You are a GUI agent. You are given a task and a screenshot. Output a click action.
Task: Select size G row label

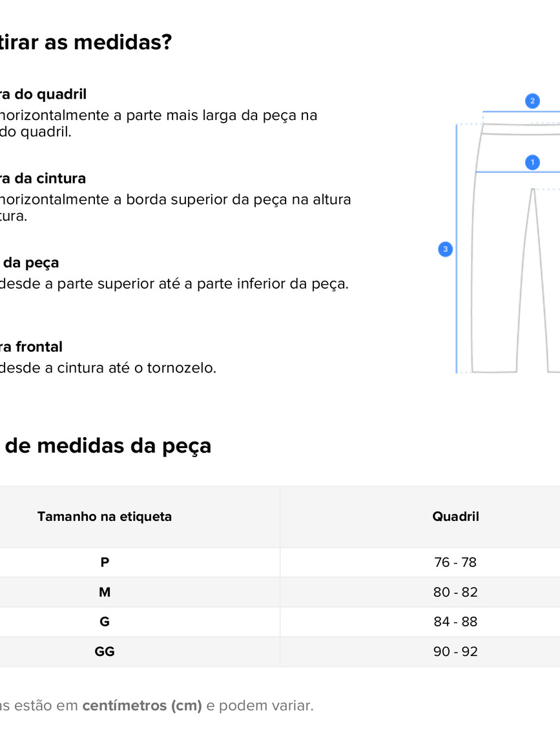click(x=105, y=622)
